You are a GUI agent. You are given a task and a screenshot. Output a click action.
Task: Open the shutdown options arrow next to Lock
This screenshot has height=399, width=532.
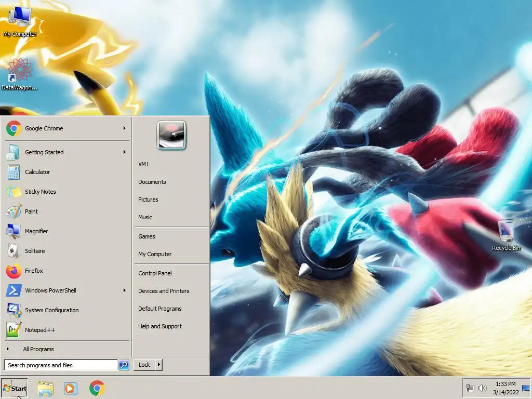(159, 365)
